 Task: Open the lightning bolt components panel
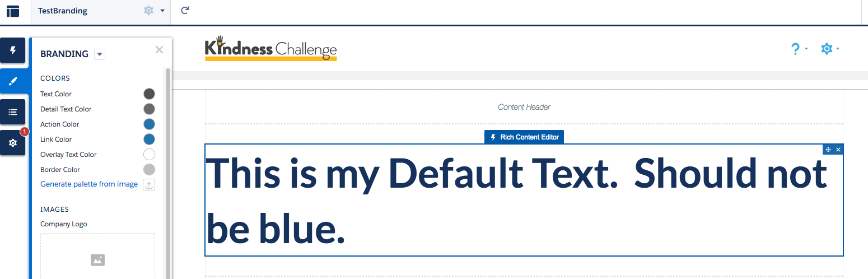pos(13,51)
